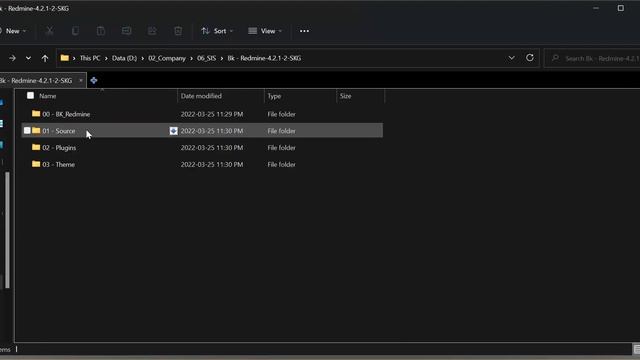Image resolution: width=640 pixels, height=360 pixels.
Task: Expand chevron after 02_Company in breadcrumb
Action: [x=191, y=58]
